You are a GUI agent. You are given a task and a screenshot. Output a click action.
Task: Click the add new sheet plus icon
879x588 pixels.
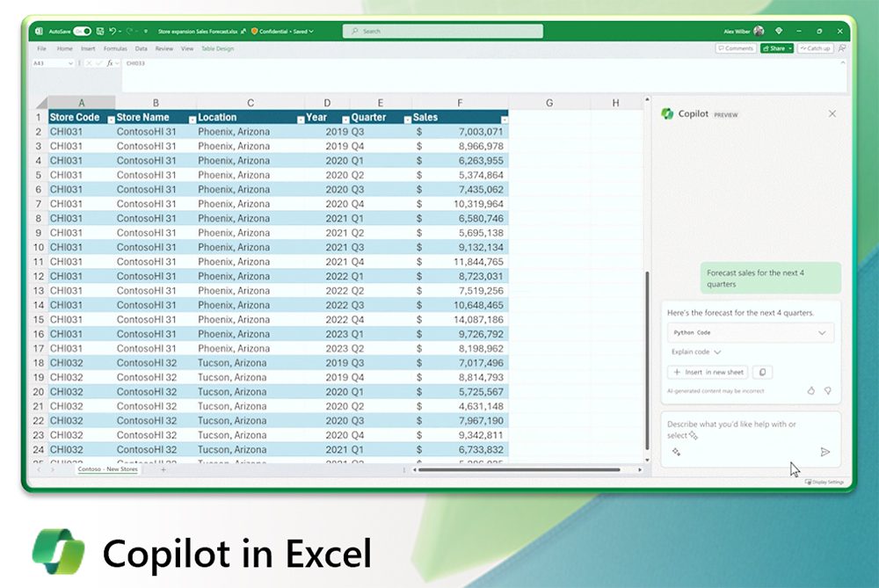(x=163, y=469)
